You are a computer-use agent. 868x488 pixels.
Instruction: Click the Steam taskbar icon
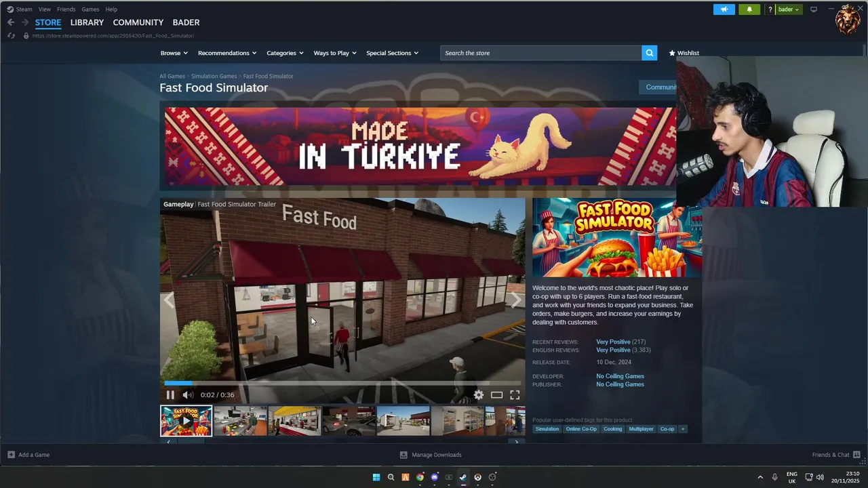tap(463, 477)
